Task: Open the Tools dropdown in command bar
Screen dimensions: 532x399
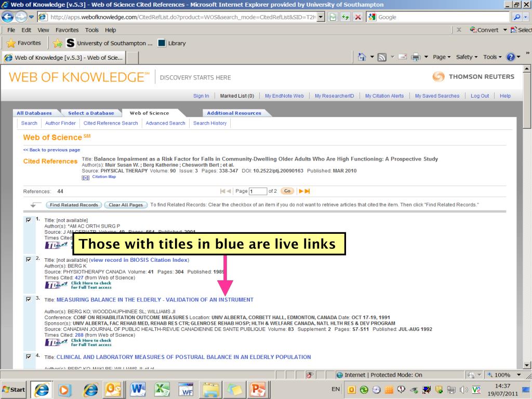Action: (492, 57)
